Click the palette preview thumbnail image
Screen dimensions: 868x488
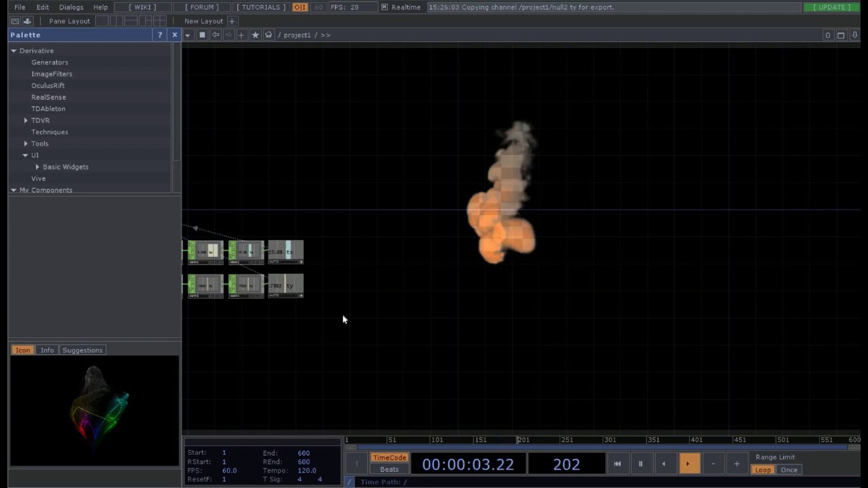[95, 411]
